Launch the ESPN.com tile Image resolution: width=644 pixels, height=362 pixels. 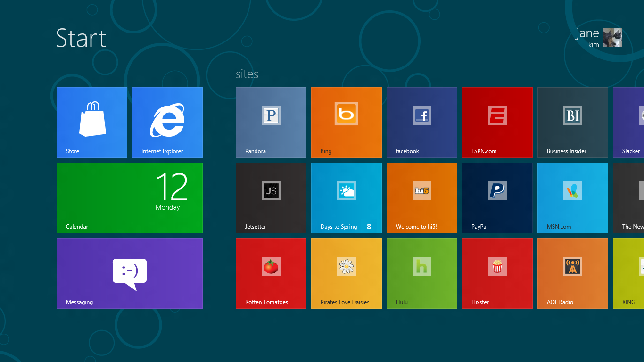[x=497, y=123]
